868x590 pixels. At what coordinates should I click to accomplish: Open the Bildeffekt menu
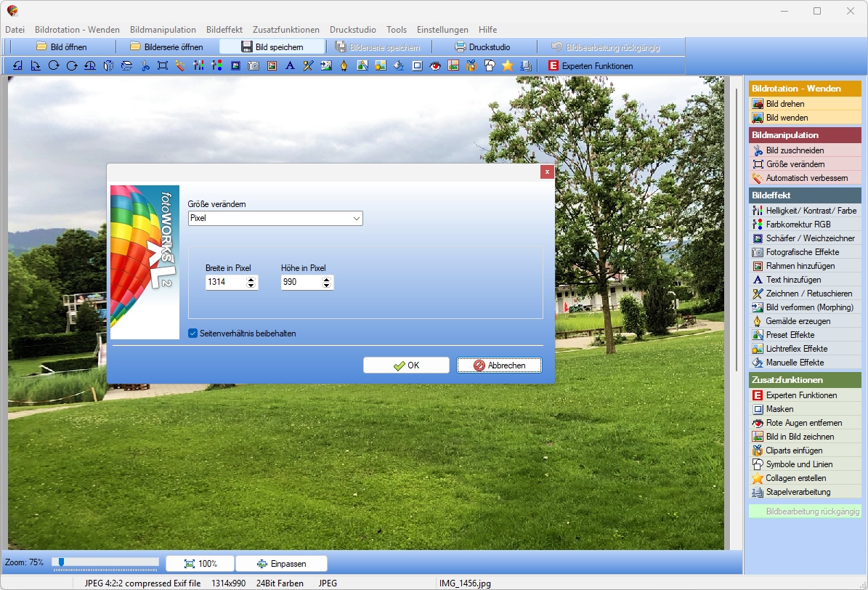[224, 29]
